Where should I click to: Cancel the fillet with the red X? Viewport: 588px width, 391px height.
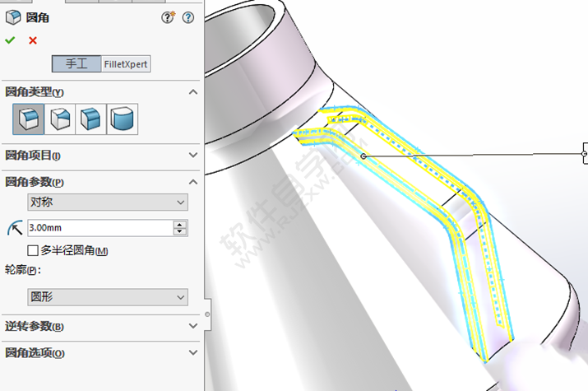(x=33, y=40)
